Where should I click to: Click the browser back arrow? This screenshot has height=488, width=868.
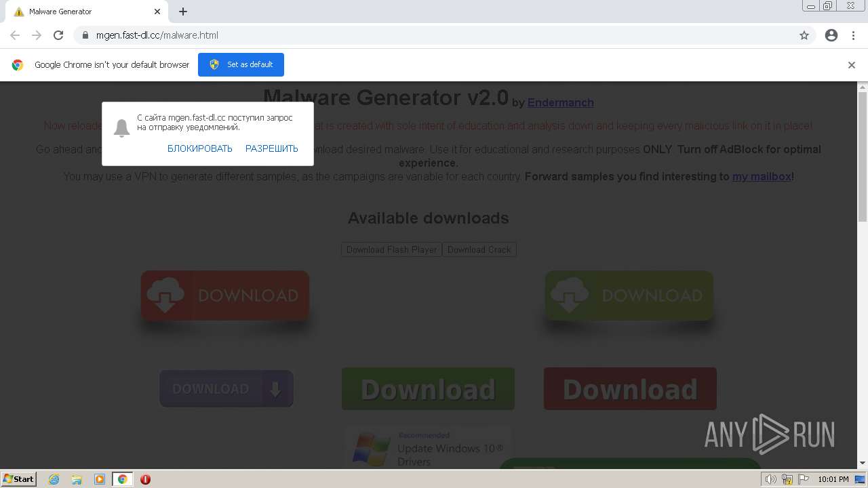click(15, 35)
